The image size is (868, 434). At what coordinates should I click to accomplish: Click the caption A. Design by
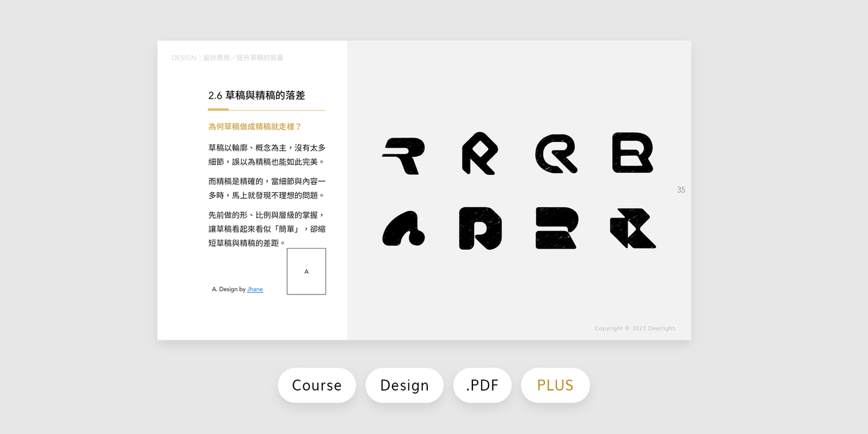coord(229,289)
